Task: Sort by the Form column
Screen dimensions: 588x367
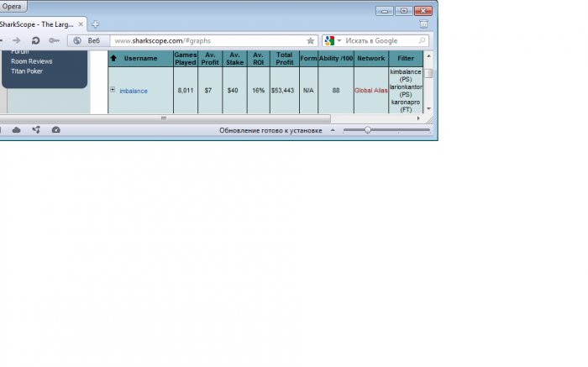Action: (x=308, y=59)
